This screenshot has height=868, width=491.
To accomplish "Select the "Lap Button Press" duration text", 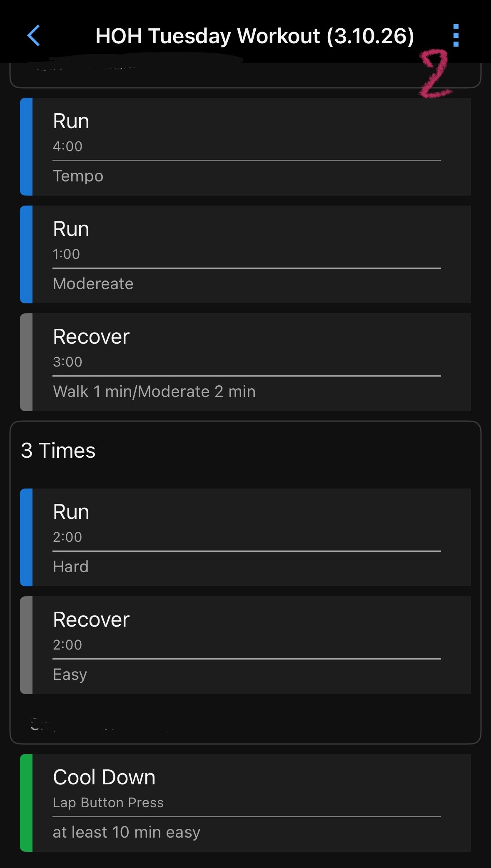I will pyautogui.click(x=108, y=803).
